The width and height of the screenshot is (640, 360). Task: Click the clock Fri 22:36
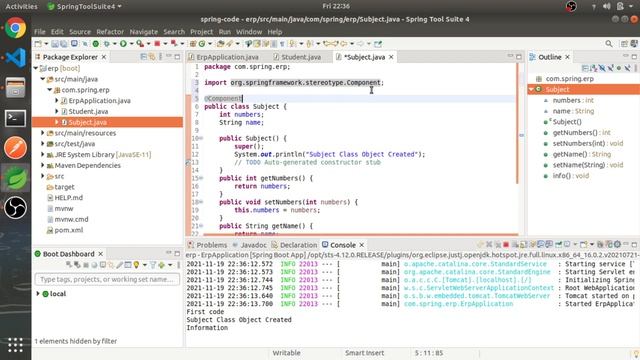point(336,6)
